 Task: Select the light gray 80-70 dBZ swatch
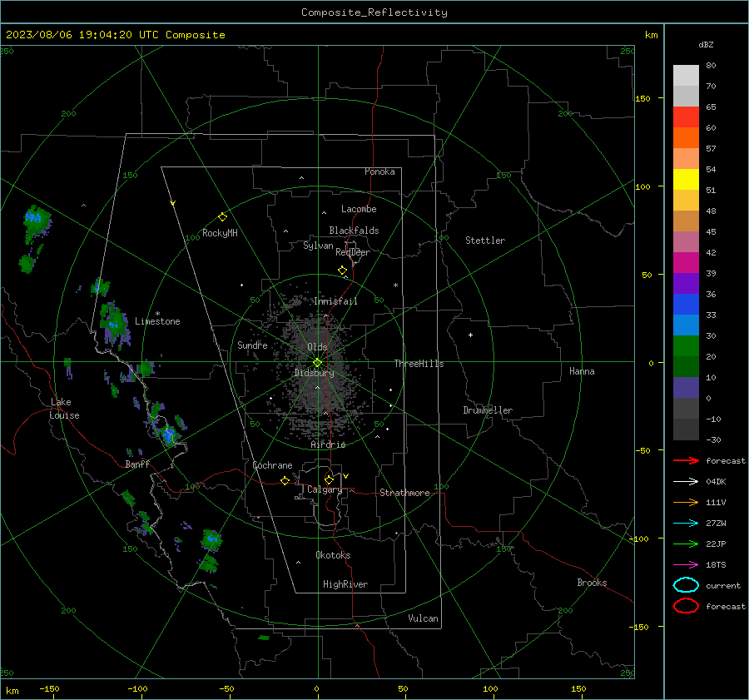coord(686,75)
